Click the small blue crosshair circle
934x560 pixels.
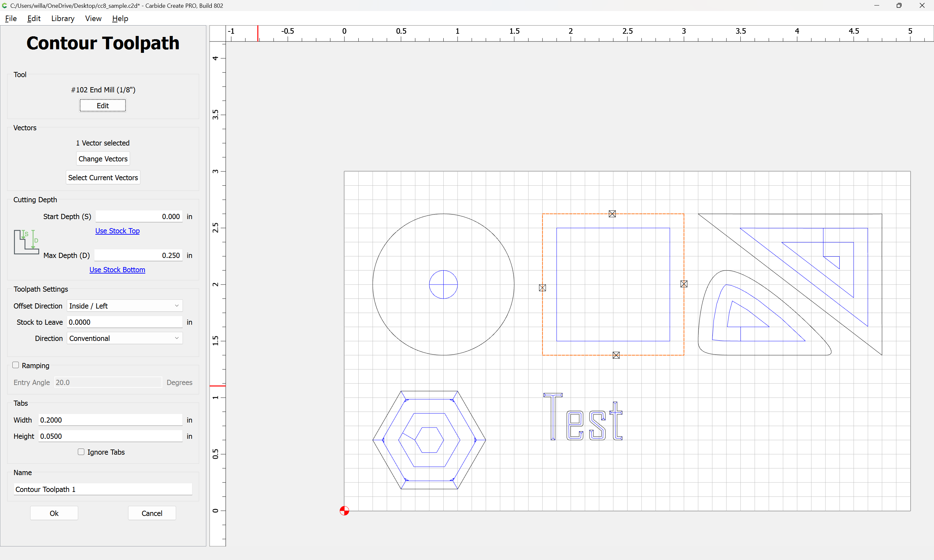coord(443,285)
